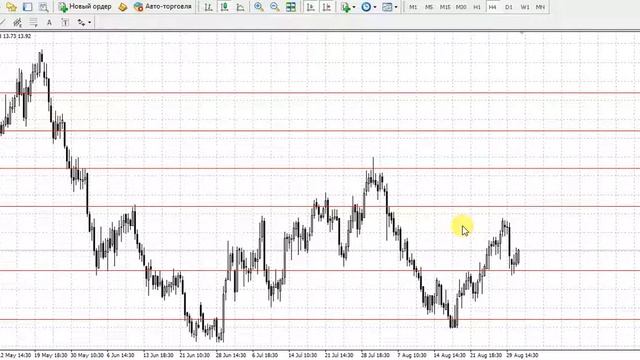Select the W1 timeframe
Image resolution: width=640 pixels, height=360 pixels.
[525, 7]
